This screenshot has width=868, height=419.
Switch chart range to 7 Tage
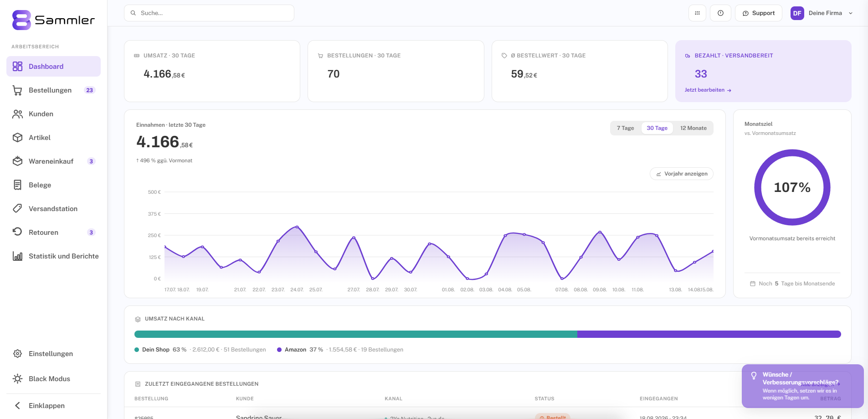coord(625,128)
